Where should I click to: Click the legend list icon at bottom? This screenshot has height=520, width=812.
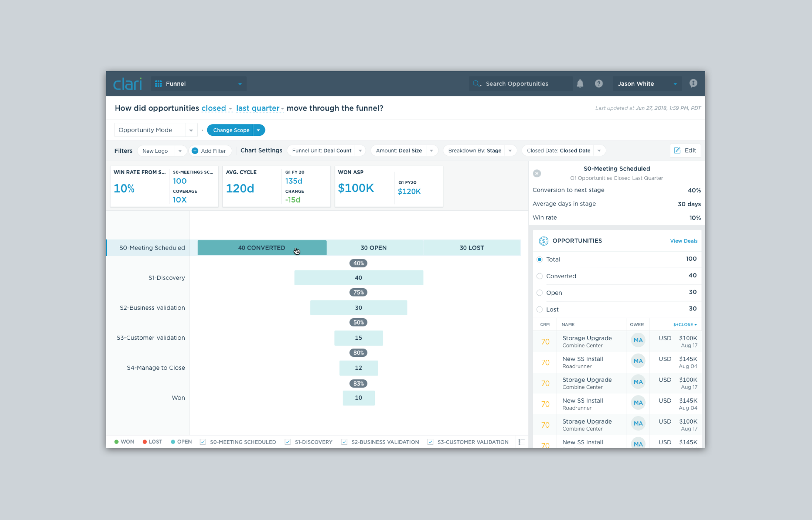pos(521,442)
